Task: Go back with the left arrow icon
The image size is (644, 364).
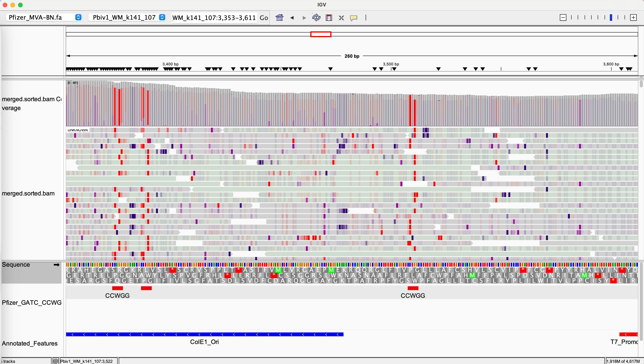Action: (292, 18)
